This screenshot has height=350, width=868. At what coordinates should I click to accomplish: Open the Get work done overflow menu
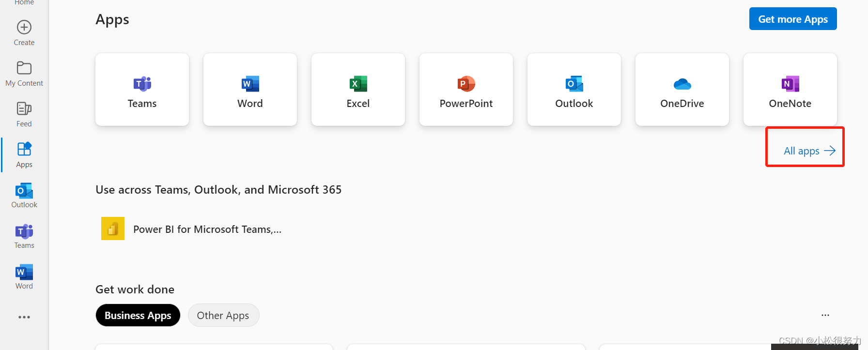(825, 315)
